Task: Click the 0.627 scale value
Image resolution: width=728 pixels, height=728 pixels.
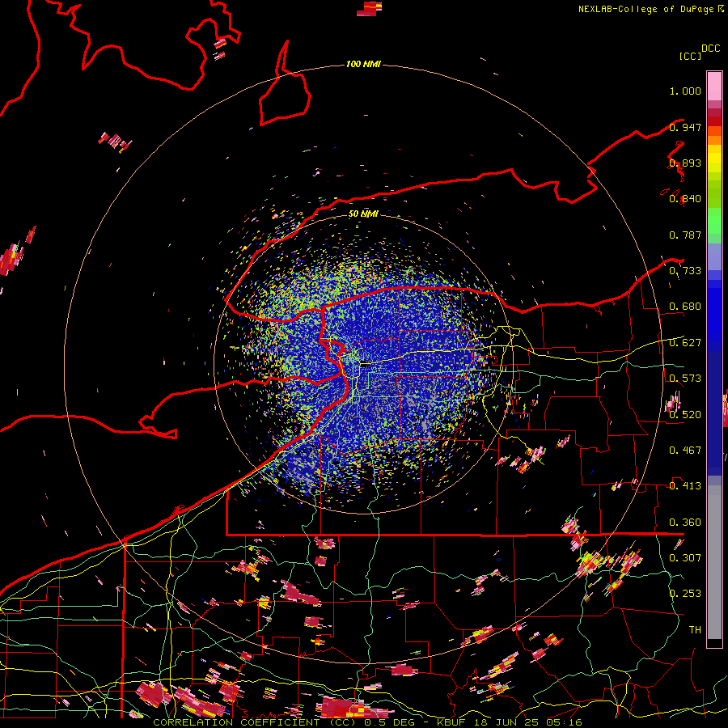Action: tap(685, 343)
